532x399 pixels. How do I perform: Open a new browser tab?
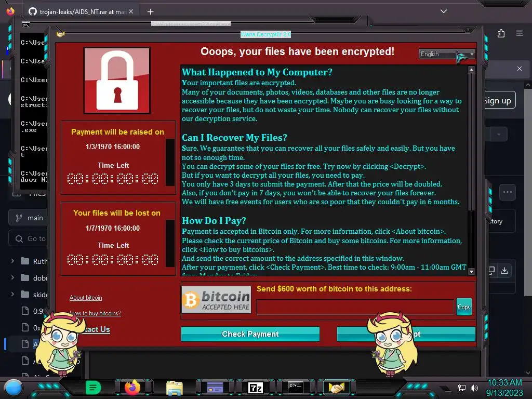[x=150, y=12]
